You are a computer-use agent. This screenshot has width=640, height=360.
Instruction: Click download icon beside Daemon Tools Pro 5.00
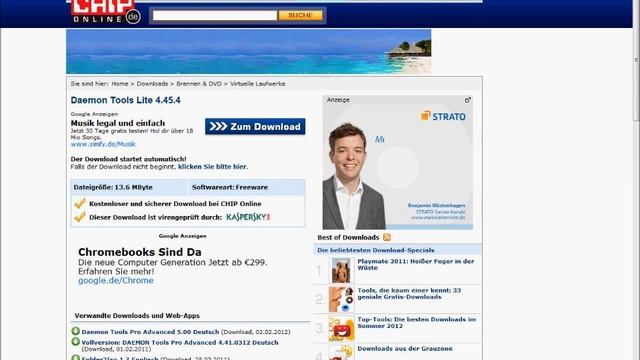[76, 331]
